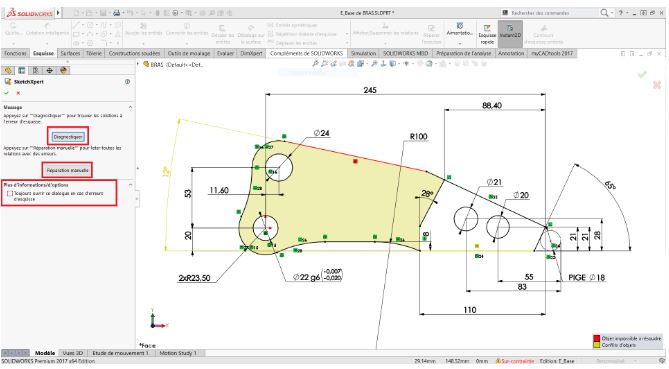Select the Motion Study 1 bottom tab

point(178,353)
